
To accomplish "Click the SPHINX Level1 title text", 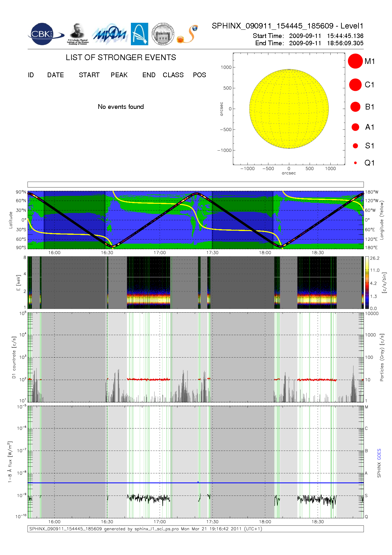I will click(287, 26).
